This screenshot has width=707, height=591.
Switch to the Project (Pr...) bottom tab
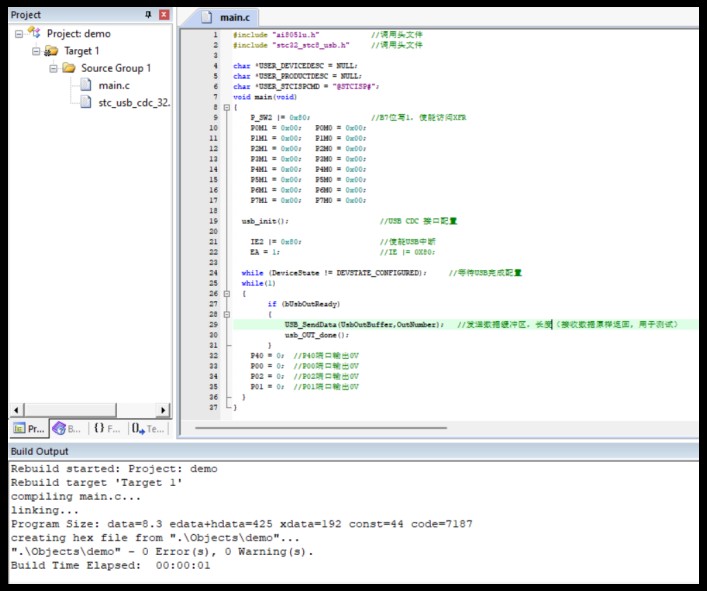29,428
